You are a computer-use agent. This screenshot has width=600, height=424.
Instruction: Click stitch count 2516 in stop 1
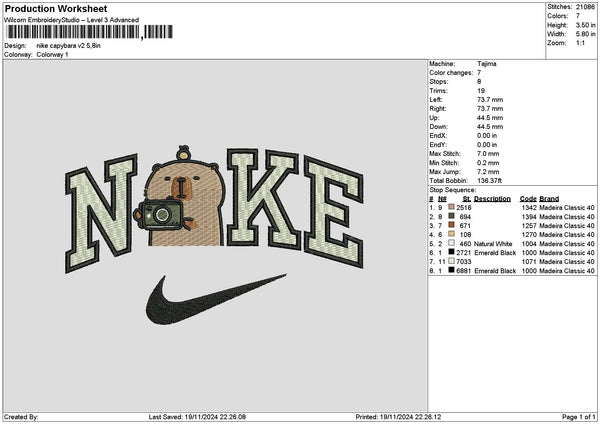[464, 207]
